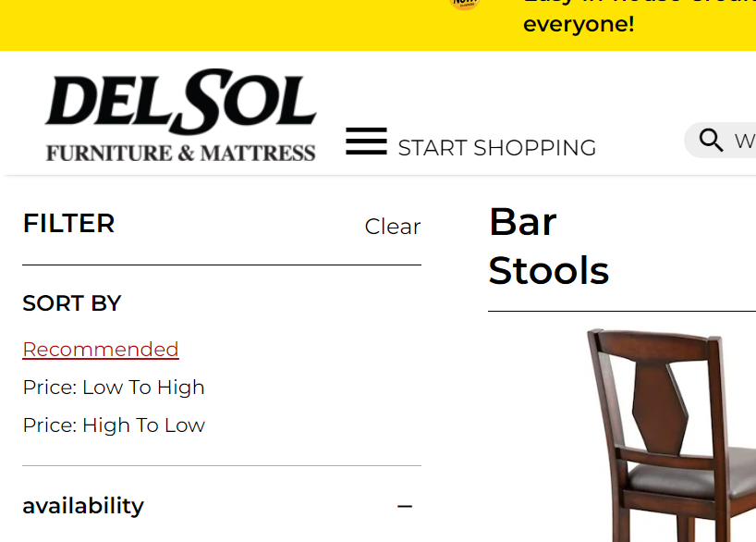Select the START SHOPPING menu
The width and height of the screenshot is (756, 542).
(x=496, y=147)
